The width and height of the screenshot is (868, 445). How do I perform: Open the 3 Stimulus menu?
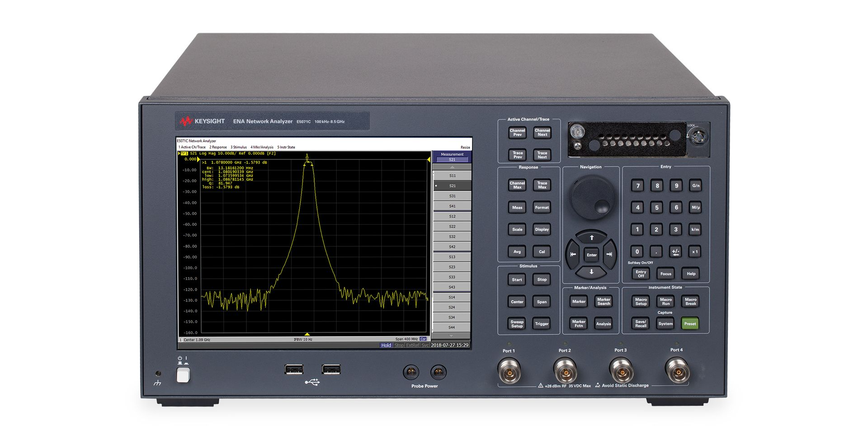239,147
